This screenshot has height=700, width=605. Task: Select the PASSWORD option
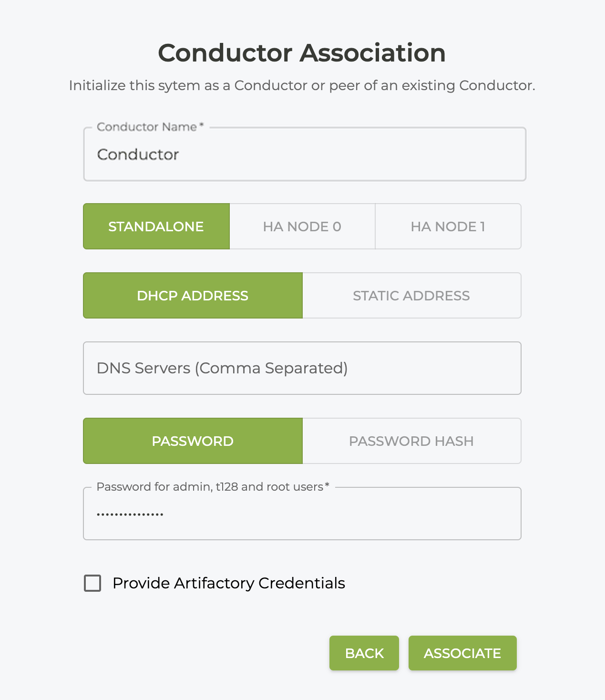[193, 441]
